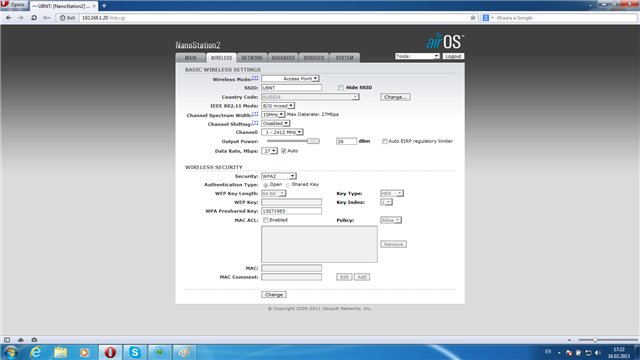Image resolution: width=640 pixels, height=360 pixels.
Task: Toggle the Hide SSID checkbox
Action: coord(341,88)
